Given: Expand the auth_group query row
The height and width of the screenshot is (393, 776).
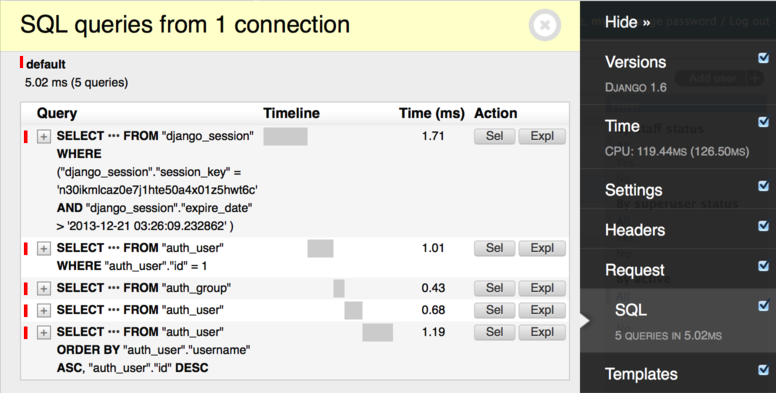Looking at the screenshot, I should [44, 289].
